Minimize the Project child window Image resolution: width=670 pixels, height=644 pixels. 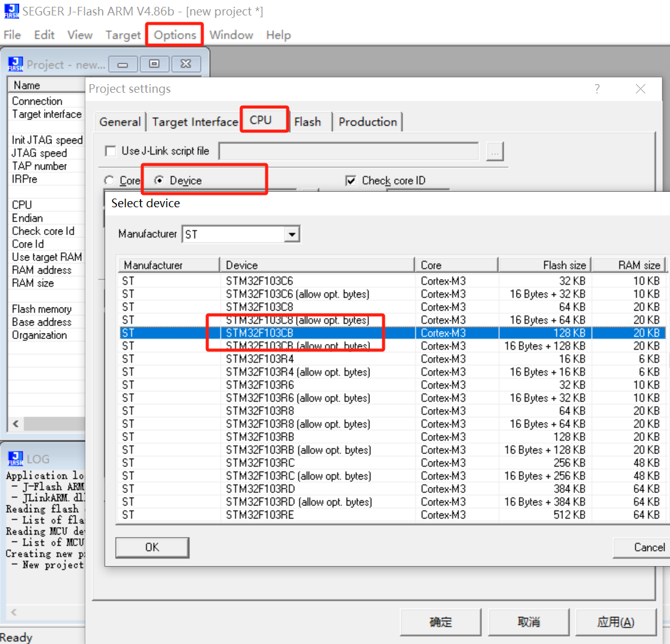(x=123, y=64)
